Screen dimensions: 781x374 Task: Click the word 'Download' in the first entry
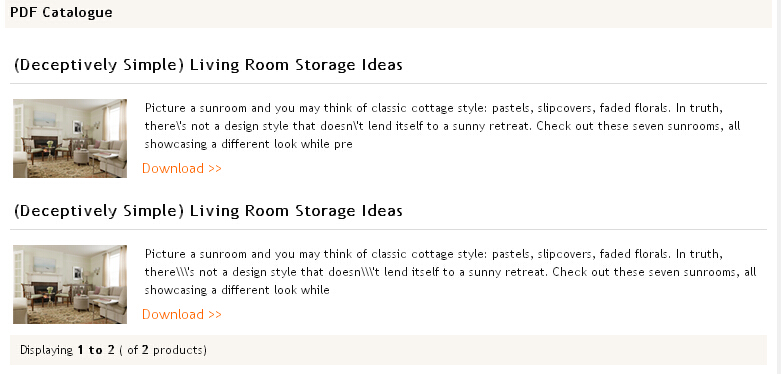click(173, 168)
